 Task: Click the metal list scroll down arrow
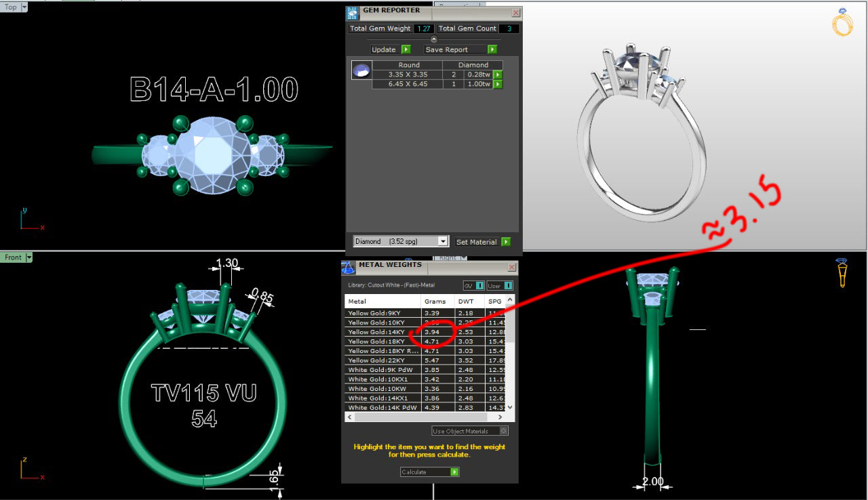click(511, 408)
